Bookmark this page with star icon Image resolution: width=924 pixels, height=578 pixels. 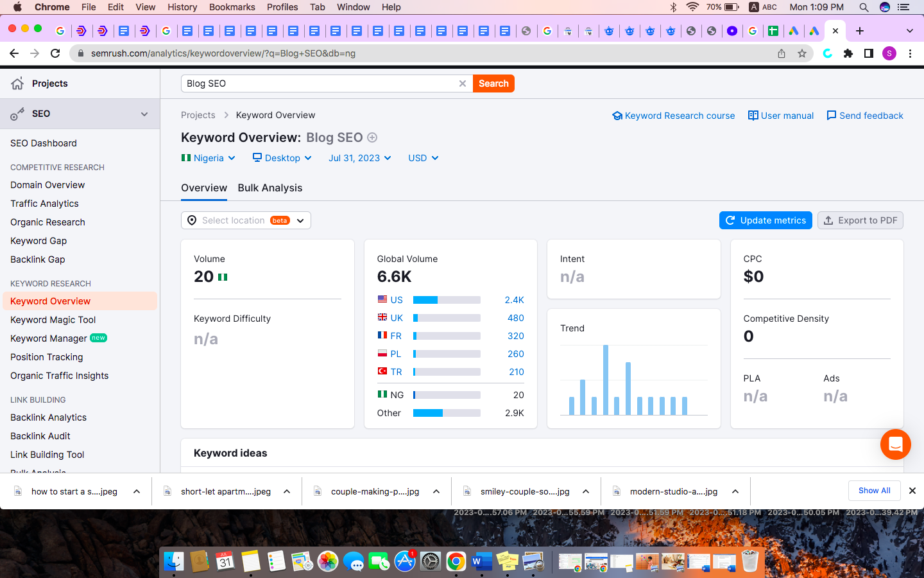pos(802,53)
